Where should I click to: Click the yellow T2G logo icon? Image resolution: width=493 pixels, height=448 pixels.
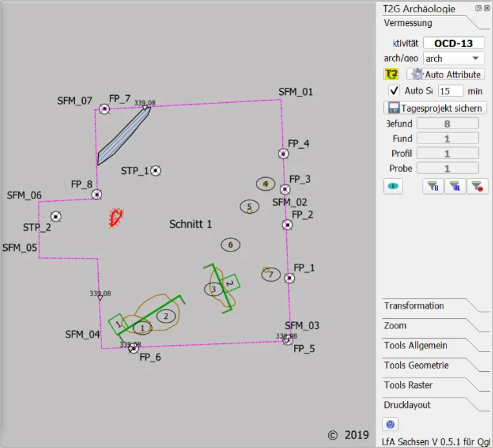391,74
